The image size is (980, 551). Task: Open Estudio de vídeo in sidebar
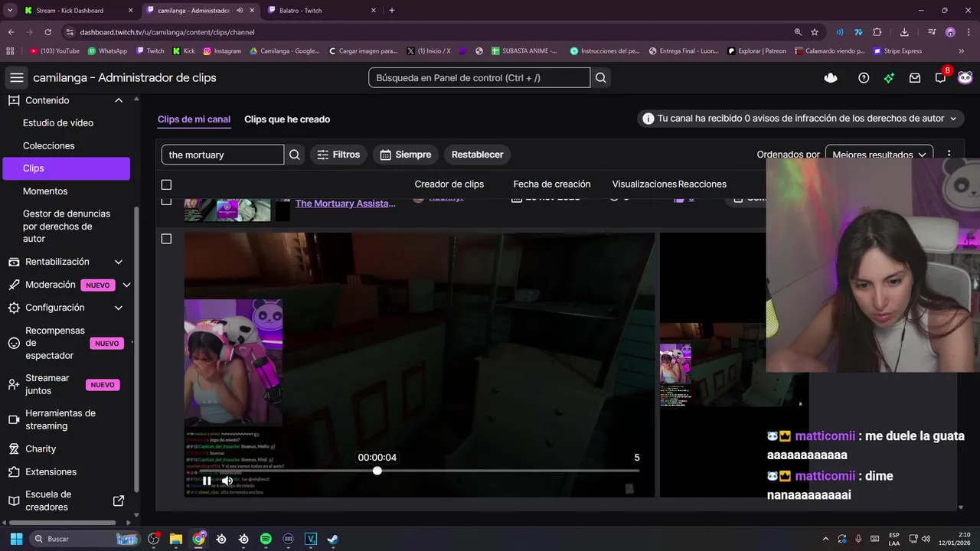(x=58, y=122)
